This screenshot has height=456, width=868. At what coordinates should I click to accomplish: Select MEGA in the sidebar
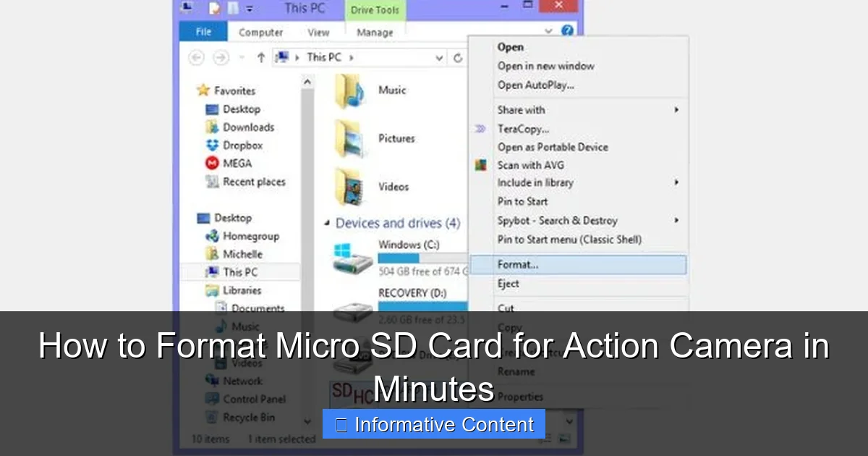point(237,163)
